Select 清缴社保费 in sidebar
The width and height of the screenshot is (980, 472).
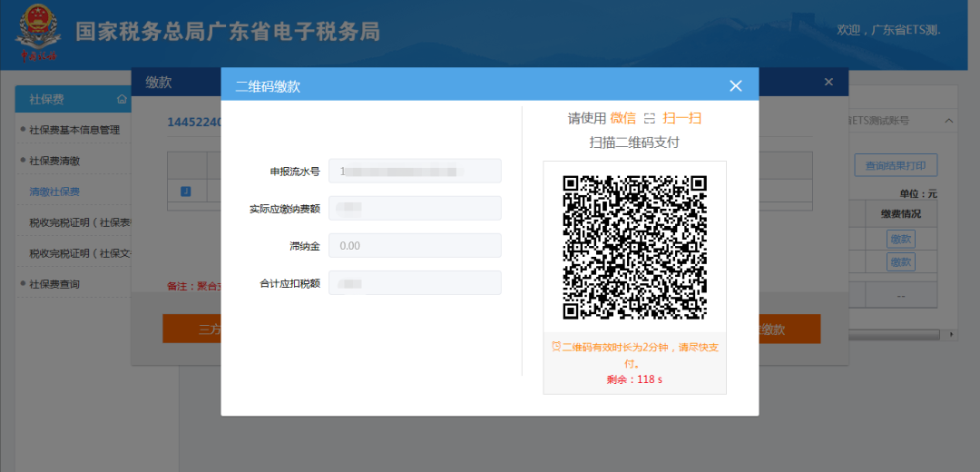point(54,192)
